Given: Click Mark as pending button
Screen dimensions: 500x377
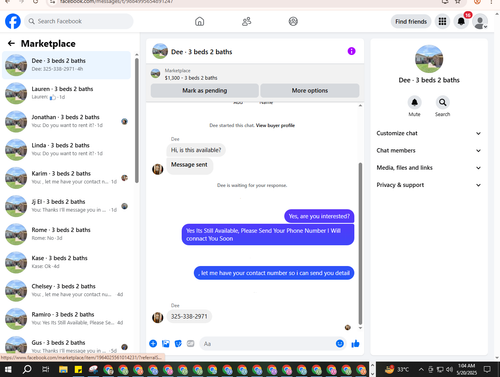Looking at the screenshot, I should tap(205, 90).
